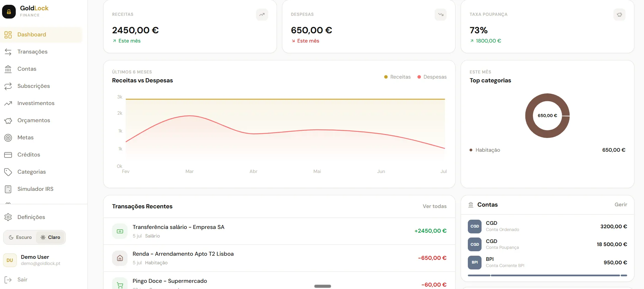Click the banknote icon of salary transaction
Image resolution: width=644 pixels, height=289 pixels.
coord(120,231)
